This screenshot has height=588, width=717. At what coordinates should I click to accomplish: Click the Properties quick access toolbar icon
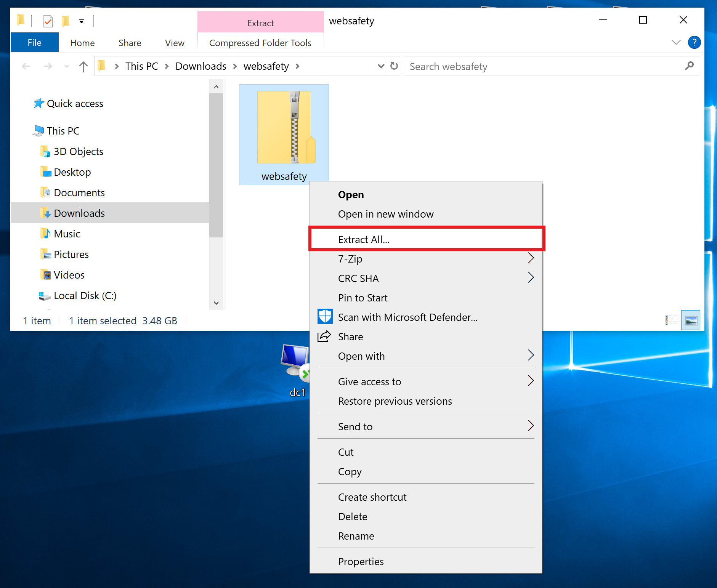tap(48, 21)
